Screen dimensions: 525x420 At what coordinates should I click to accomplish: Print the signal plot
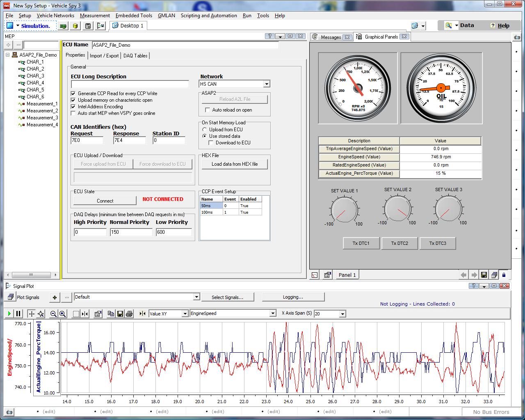129,314
